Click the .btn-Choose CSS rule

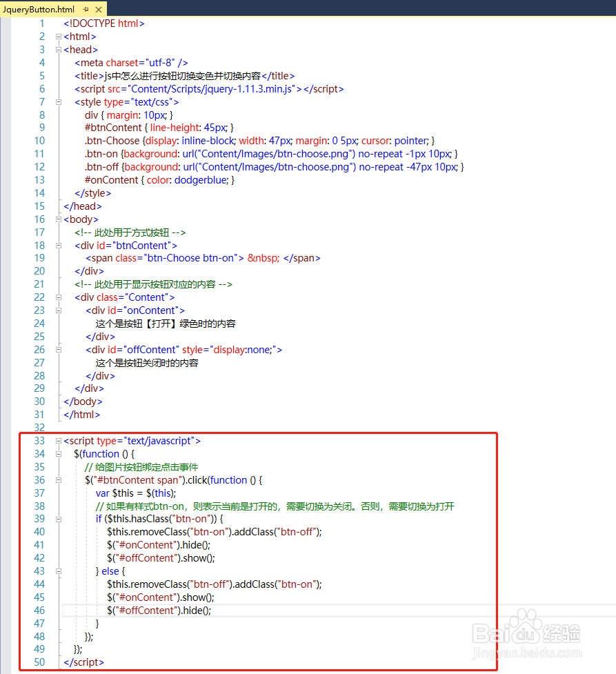coord(259,141)
